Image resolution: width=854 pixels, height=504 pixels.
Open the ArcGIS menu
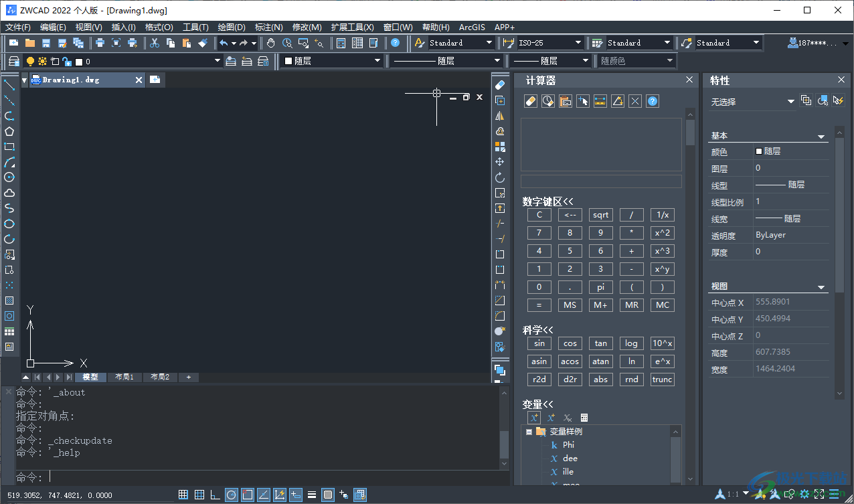click(x=472, y=27)
